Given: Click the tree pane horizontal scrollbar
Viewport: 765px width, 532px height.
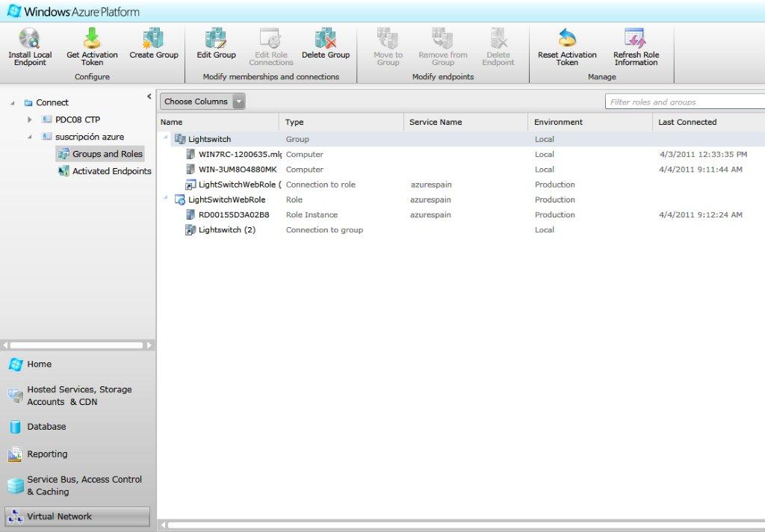Looking at the screenshot, I should pyautogui.click(x=77, y=345).
